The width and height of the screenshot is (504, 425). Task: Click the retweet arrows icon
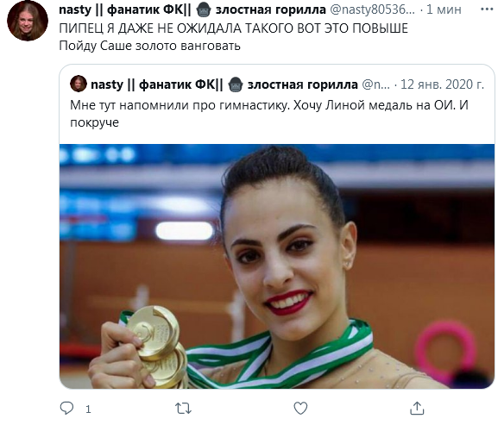[x=183, y=409]
